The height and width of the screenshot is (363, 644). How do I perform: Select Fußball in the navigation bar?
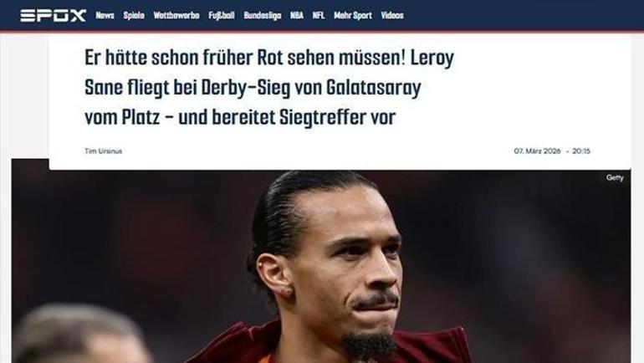pos(222,16)
